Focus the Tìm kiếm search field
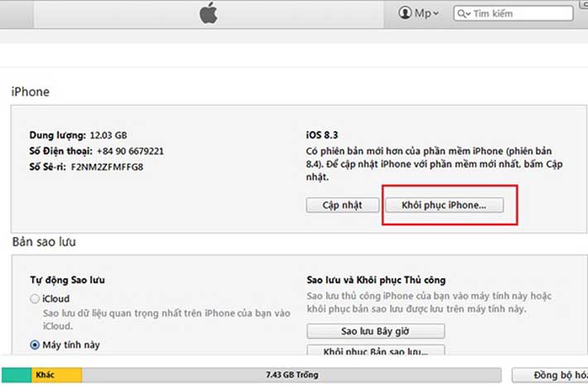The width and height of the screenshot is (588, 386). coord(513,13)
